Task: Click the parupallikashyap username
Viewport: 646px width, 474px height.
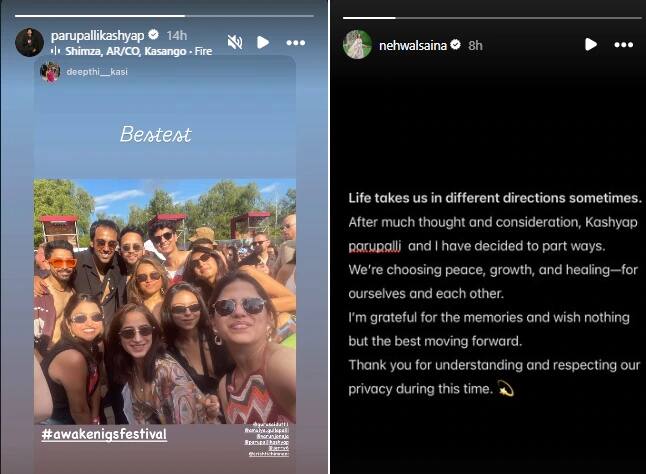Action: (98, 36)
